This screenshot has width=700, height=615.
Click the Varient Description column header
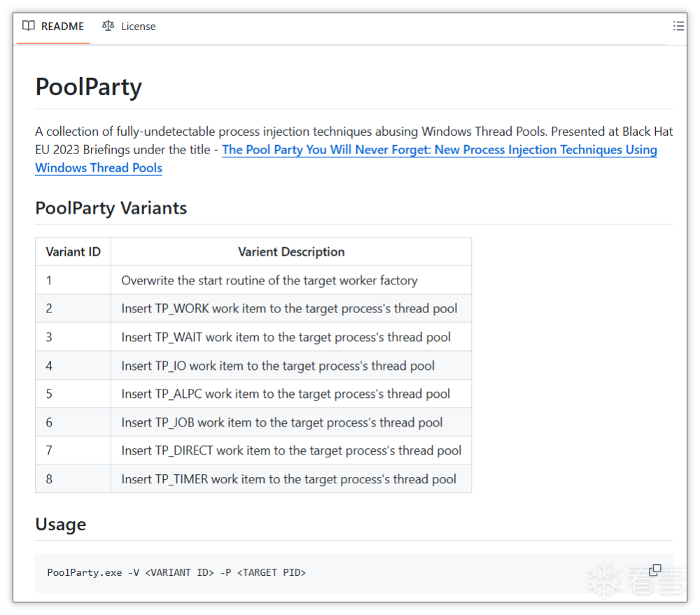click(x=291, y=251)
